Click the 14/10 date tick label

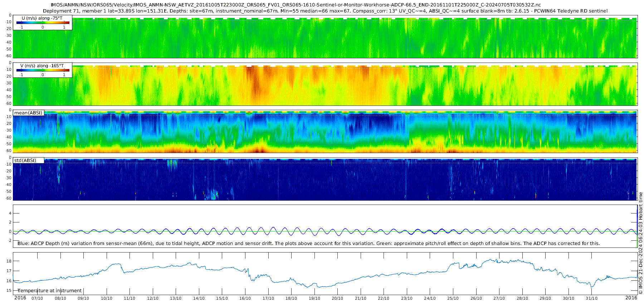click(x=199, y=298)
